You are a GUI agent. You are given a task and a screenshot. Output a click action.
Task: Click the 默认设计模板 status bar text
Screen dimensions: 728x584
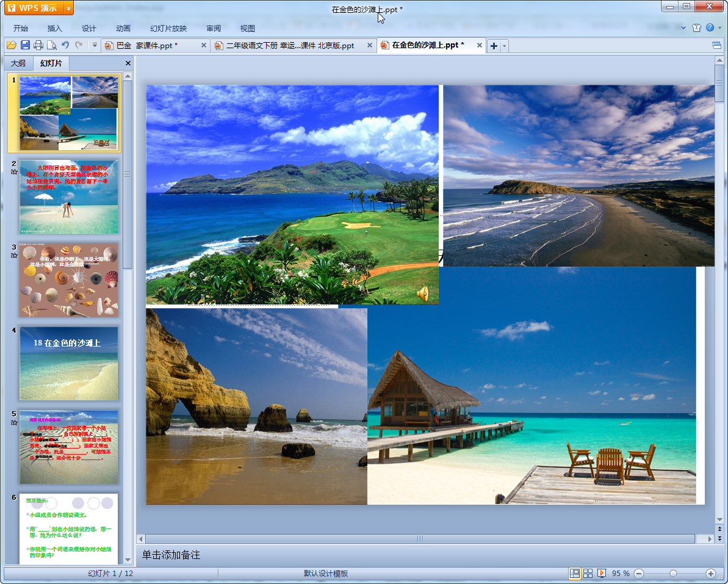coord(325,574)
